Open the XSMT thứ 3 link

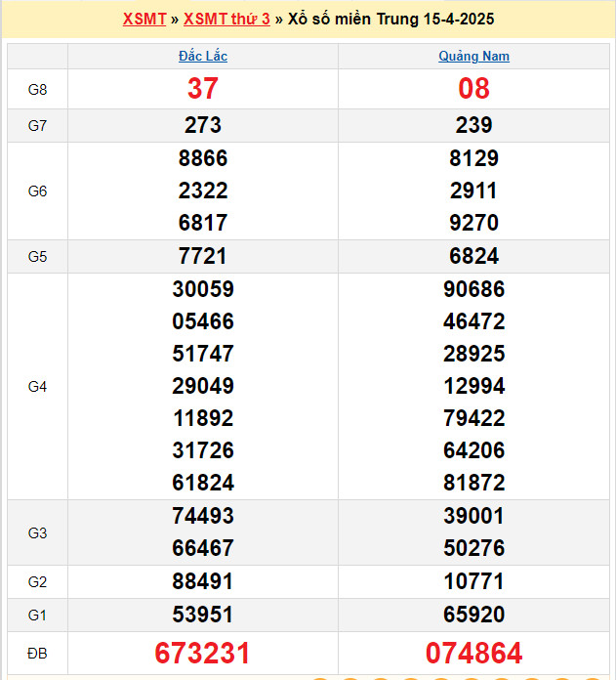point(226,20)
